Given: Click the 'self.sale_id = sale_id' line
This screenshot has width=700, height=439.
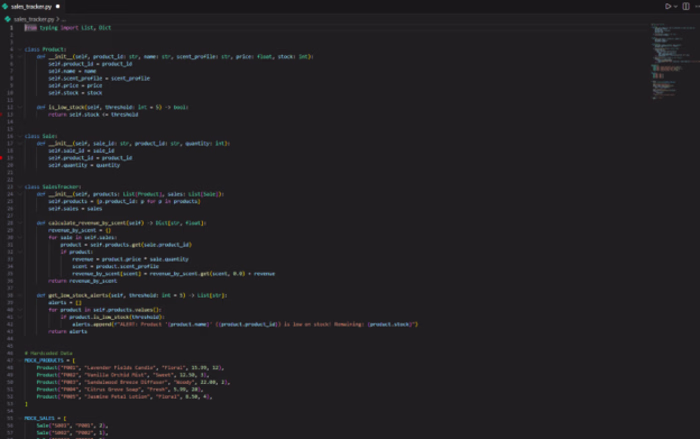Looking at the screenshot, I should tap(81, 151).
